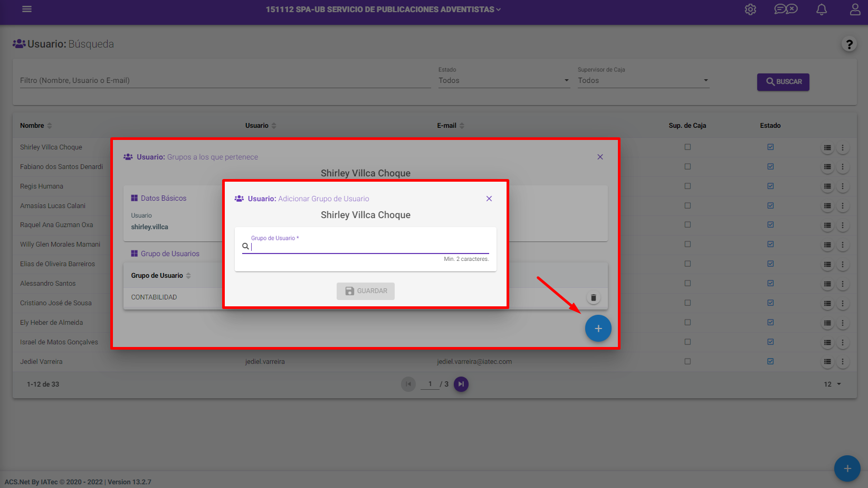Open the hamburger navigation menu
The image size is (868, 488).
coord(27,9)
